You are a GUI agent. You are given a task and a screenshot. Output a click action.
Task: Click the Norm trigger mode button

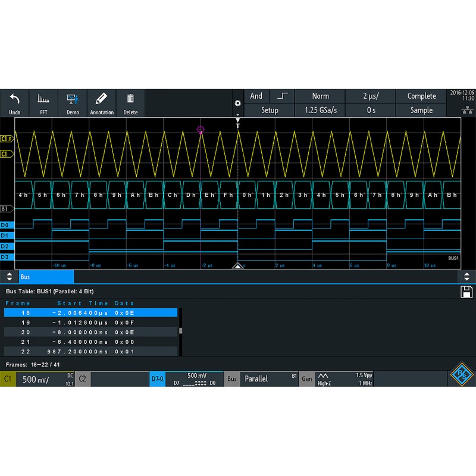[x=321, y=95]
